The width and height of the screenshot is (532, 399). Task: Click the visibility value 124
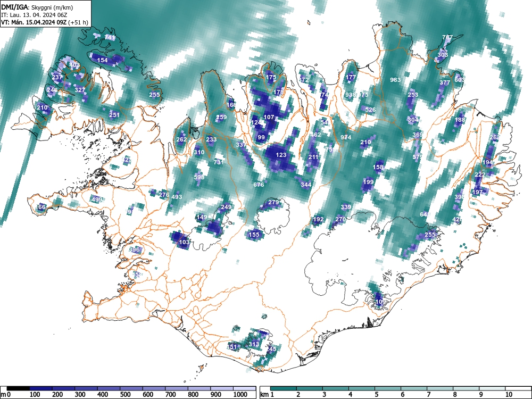pyautogui.click(x=256, y=122)
